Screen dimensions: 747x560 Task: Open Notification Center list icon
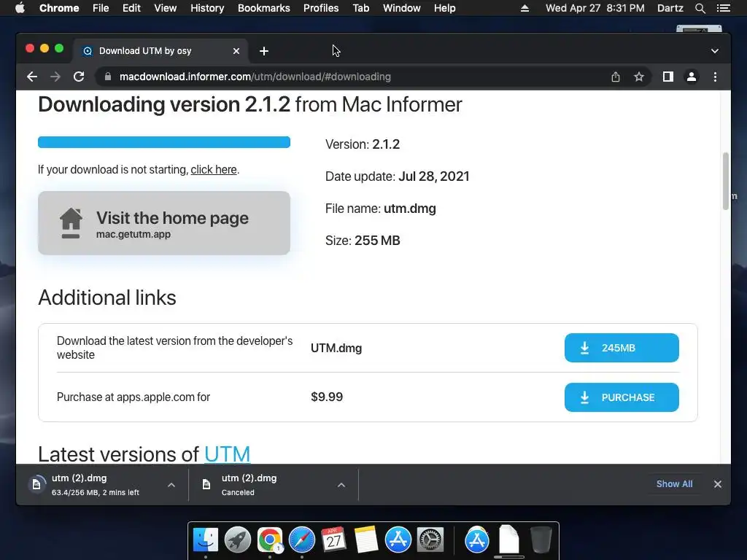pyautogui.click(x=723, y=8)
